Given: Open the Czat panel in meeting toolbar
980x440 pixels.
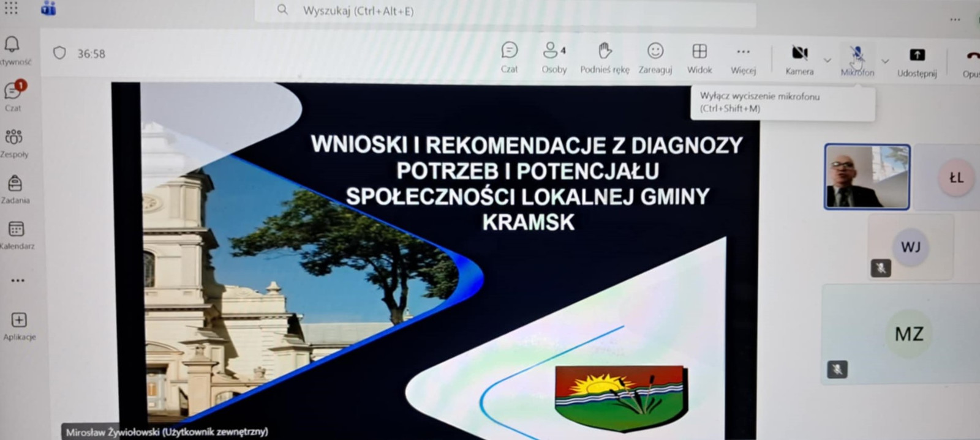Looking at the screenshot, I should [x=509, y=58].
